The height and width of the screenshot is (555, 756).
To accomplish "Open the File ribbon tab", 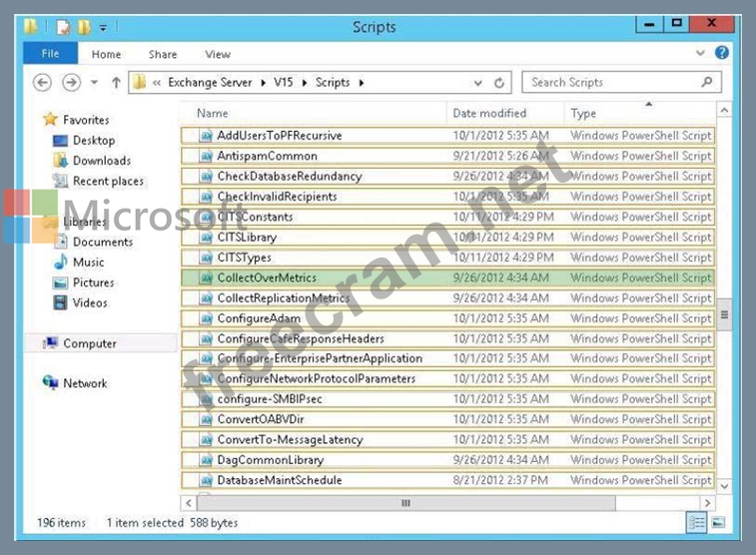I will point(50,53).
